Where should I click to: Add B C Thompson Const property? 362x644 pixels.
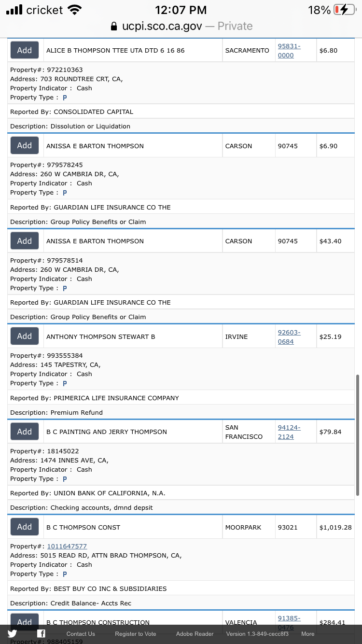pyautogui.click(x=25, y=527)
